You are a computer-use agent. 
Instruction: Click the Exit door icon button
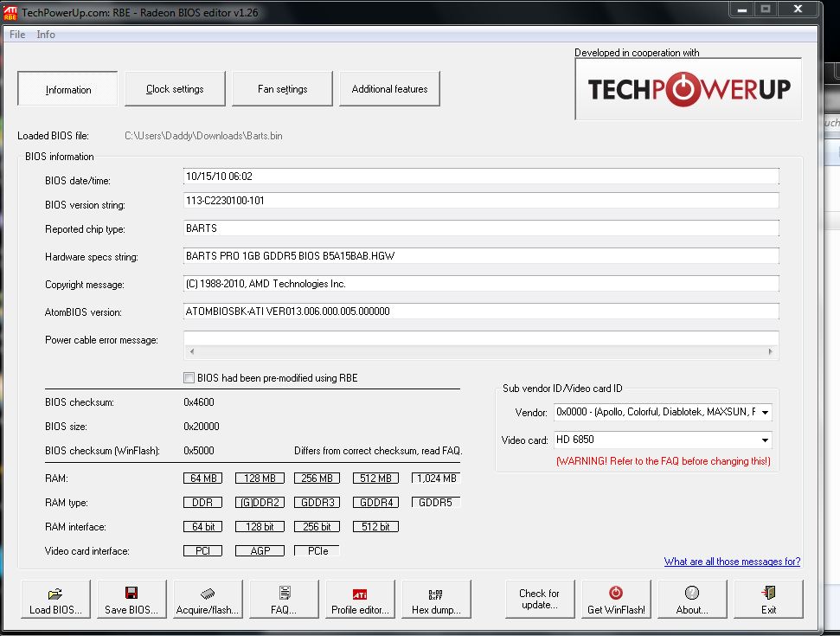[768, 599]
